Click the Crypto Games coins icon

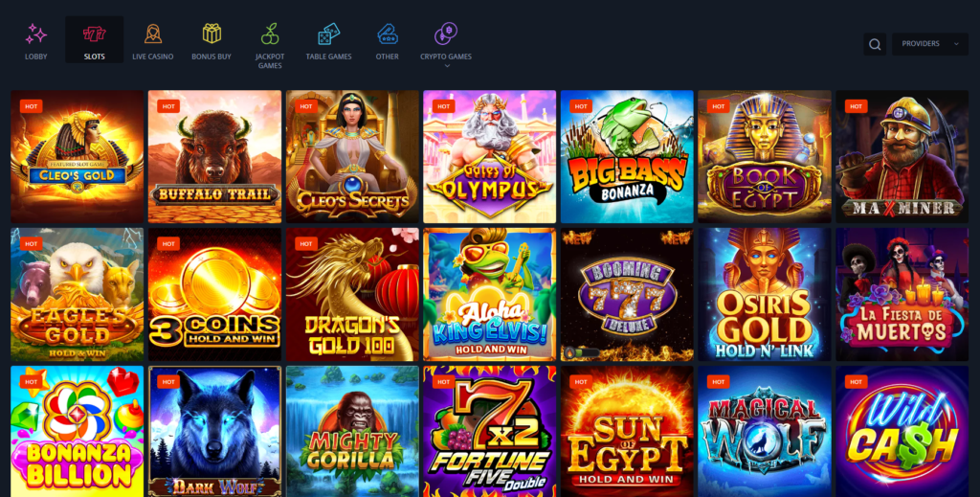tap(446, 34)
